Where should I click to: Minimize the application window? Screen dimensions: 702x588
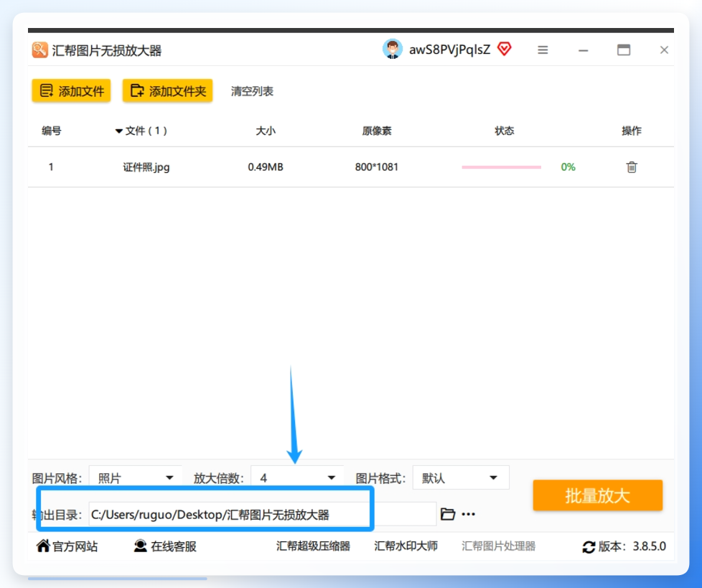583,50
